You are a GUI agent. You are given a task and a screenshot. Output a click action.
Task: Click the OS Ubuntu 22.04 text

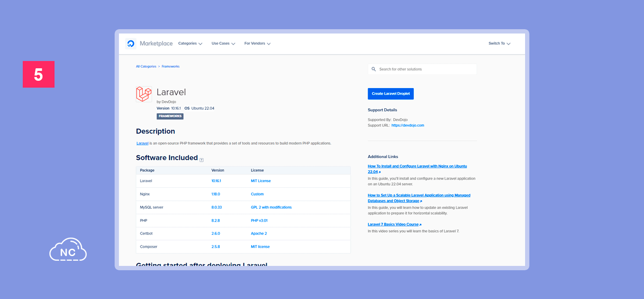point(199,108)
